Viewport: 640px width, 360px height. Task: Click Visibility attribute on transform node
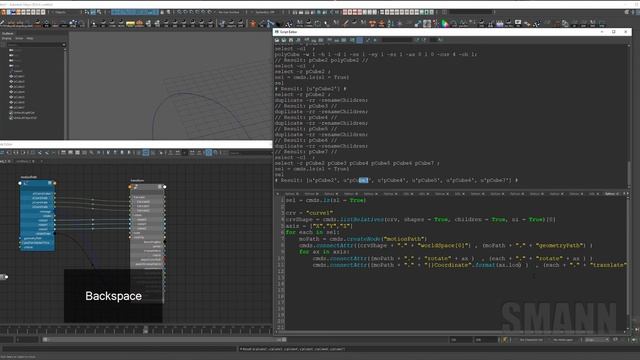139,237
